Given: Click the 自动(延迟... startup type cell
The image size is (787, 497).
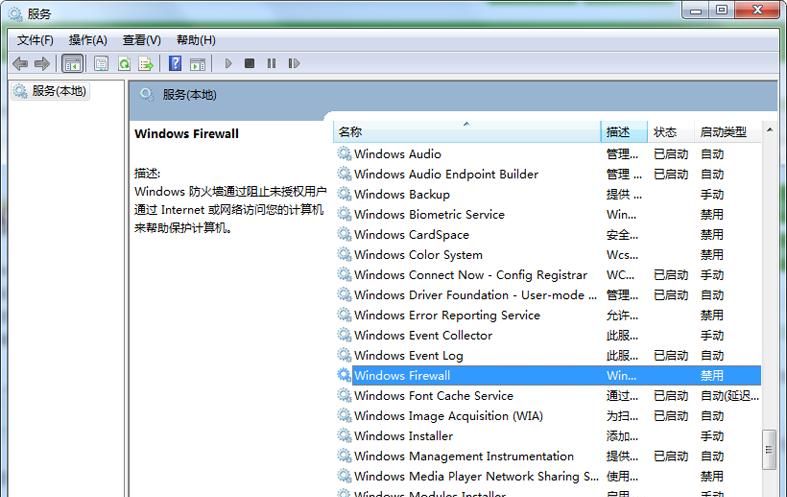Looking at the screenshot, I should click(730, 396).
